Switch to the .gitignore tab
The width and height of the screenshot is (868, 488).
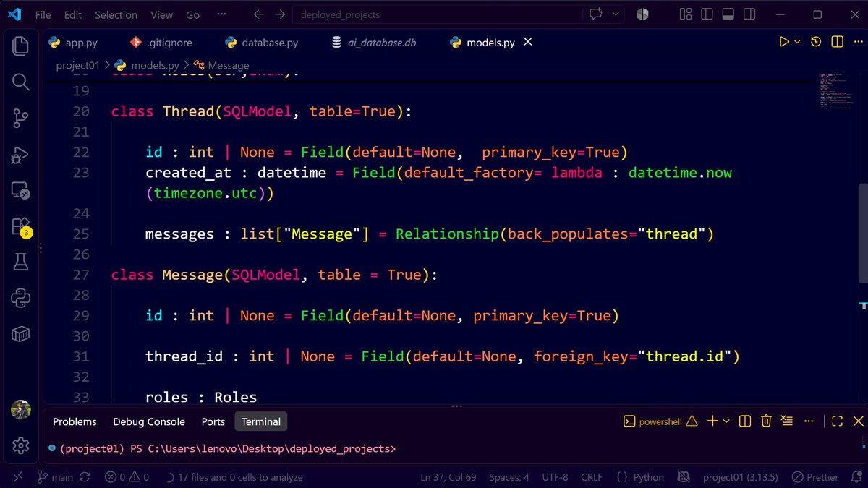point(161,43)
